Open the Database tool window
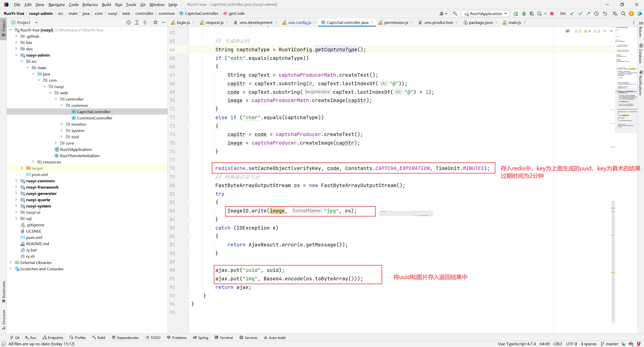The image size is (644, 347). (x=641, y=54)
